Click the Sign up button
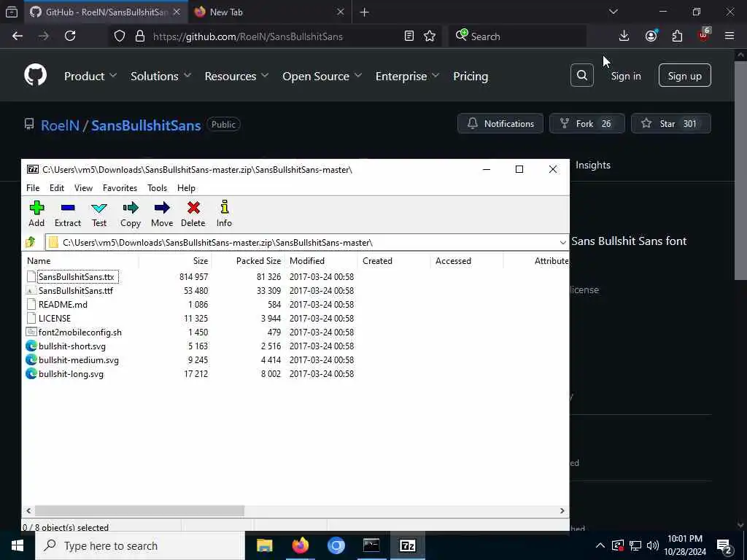Screen dimensions: 747x560 pyautogui.click(x=684, y=75)
